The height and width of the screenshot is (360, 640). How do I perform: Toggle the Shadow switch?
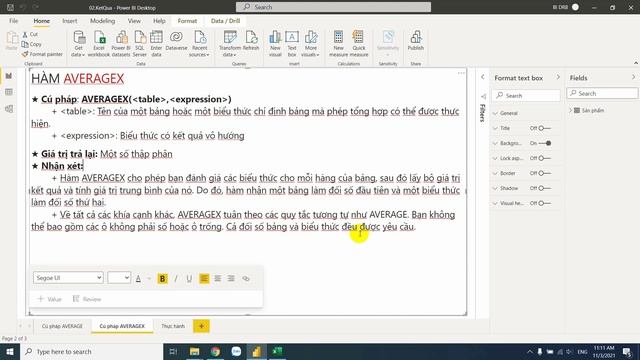544,188
